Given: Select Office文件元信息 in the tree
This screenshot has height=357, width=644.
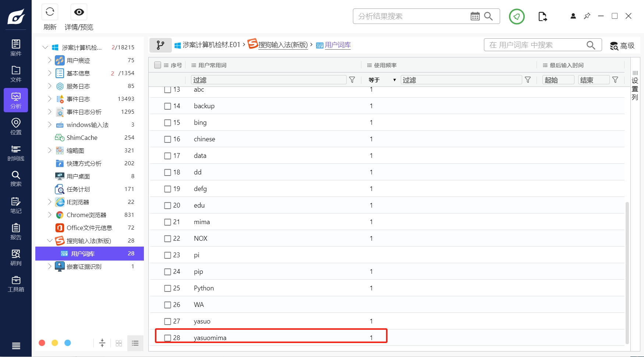Looking at the screenshot, I should click(x=89, y=227).
